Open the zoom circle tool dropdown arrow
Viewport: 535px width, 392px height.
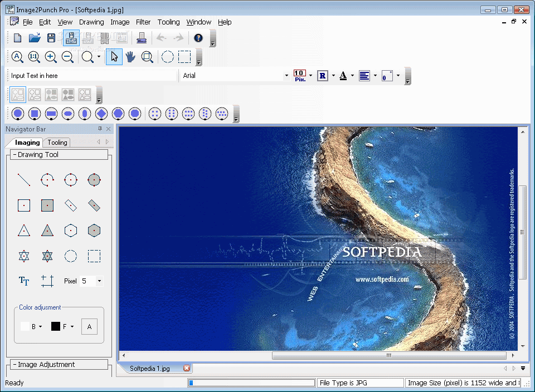coord(99,57)
